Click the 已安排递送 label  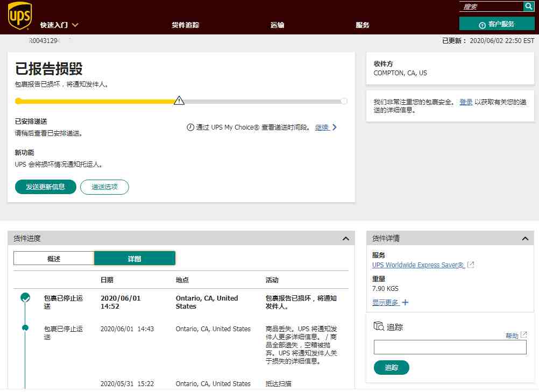(31, 121)
